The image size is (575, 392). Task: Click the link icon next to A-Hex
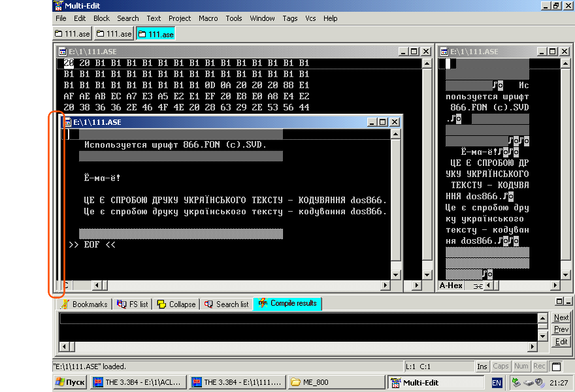click(478, 286)
